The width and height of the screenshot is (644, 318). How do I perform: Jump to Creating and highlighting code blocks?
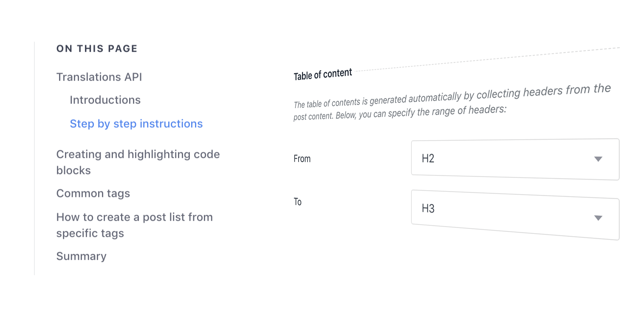point(138,162)
